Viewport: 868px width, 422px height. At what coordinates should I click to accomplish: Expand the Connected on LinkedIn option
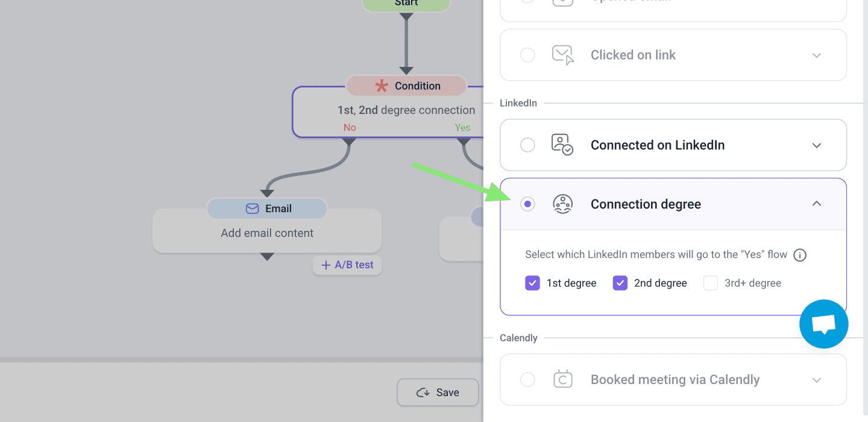817,145
